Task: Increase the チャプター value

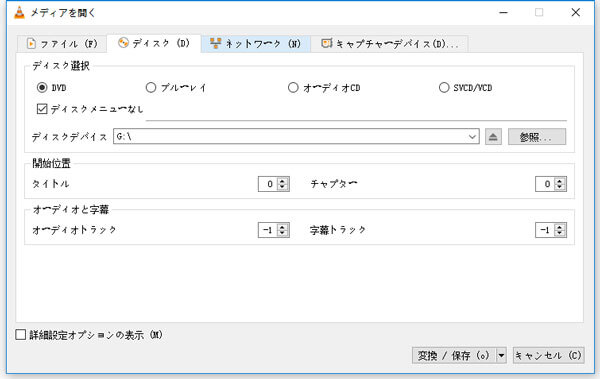Action: click(560, 181)
